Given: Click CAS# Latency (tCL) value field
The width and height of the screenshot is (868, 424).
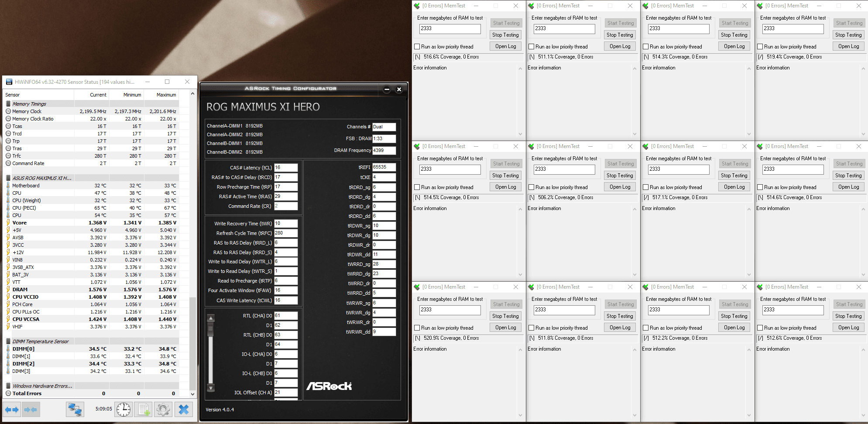Looking at the screenshot, I should [286, 168].
